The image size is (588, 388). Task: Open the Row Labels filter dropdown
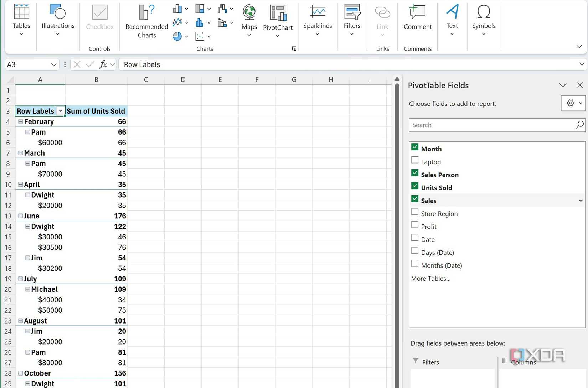click(61, 111)
